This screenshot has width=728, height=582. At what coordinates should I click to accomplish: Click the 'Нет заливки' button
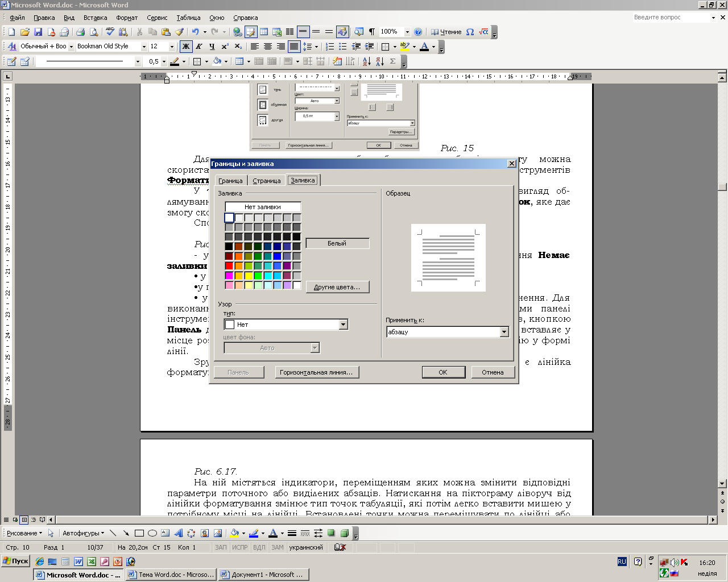(x=263, y=207)
